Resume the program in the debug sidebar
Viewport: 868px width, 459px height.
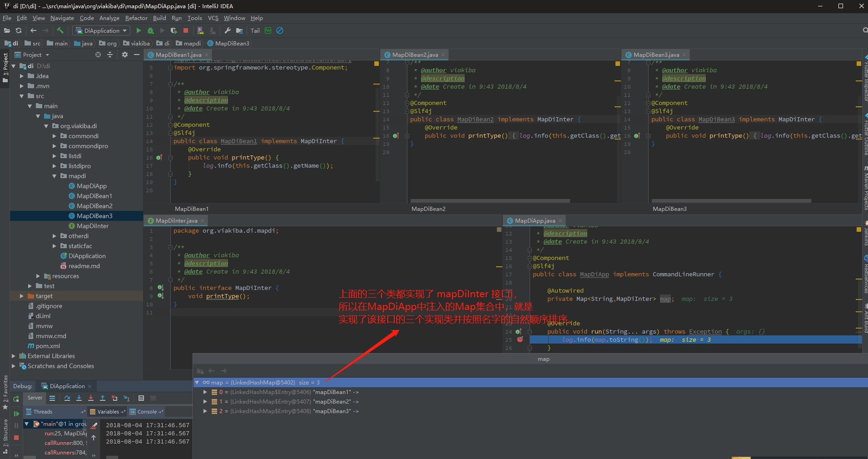[x=16, y=414]
